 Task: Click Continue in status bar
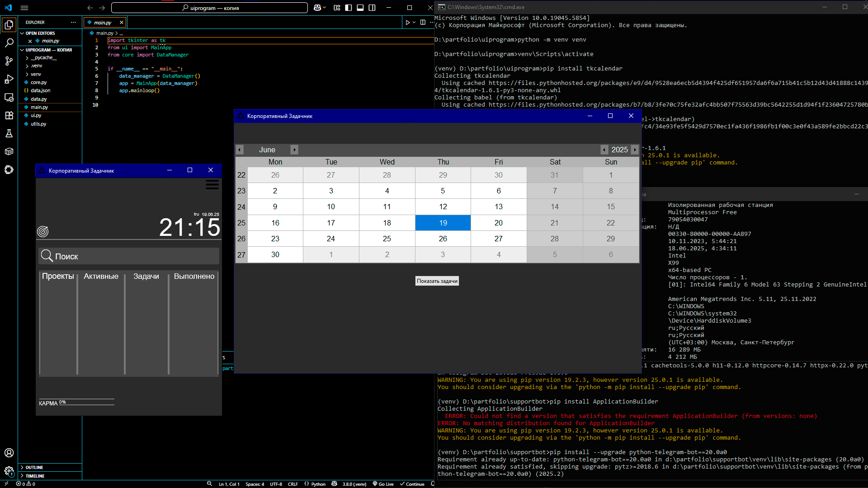[412, 484]
